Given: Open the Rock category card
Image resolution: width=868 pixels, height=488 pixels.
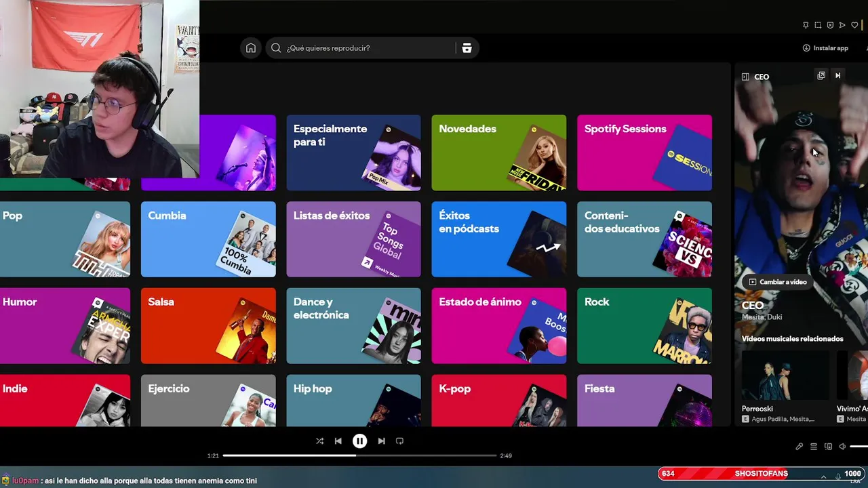Looking at the screenshot, I should pyautogui.click(x=644, y=326).
